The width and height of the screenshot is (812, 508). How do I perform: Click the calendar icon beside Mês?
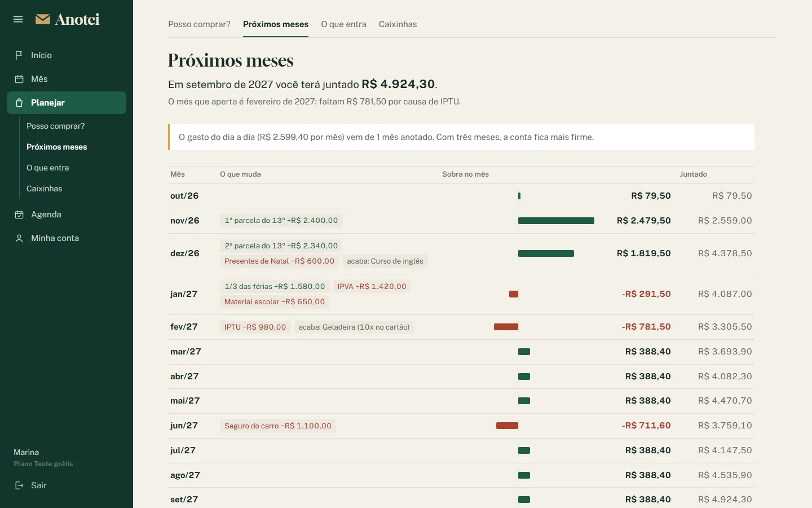[x=19, y=79]
